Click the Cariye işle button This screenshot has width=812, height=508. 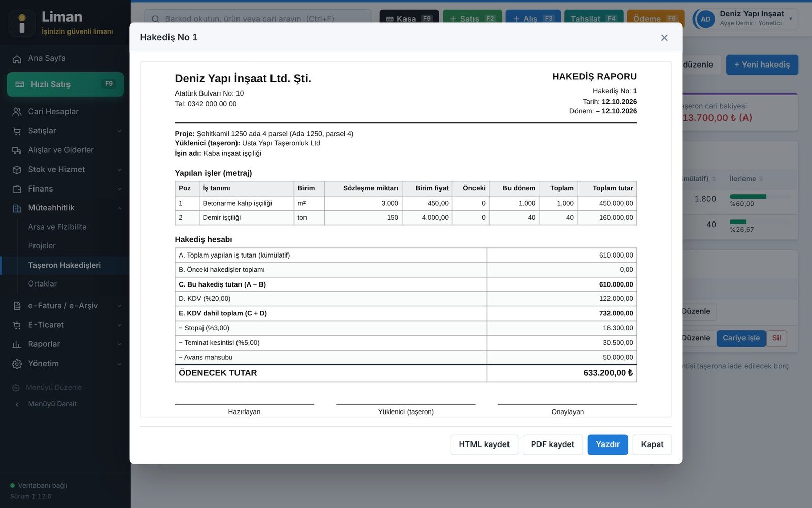741,338
